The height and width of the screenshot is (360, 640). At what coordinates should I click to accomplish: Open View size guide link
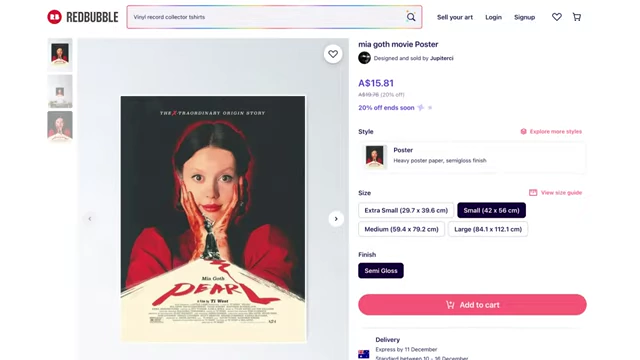[561, 193]
